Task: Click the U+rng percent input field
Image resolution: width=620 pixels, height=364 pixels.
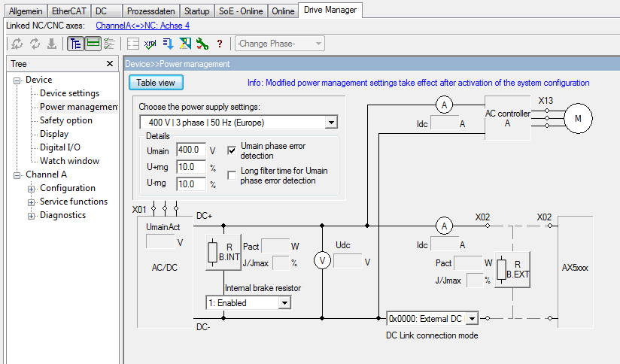Action: pos(191,167)
